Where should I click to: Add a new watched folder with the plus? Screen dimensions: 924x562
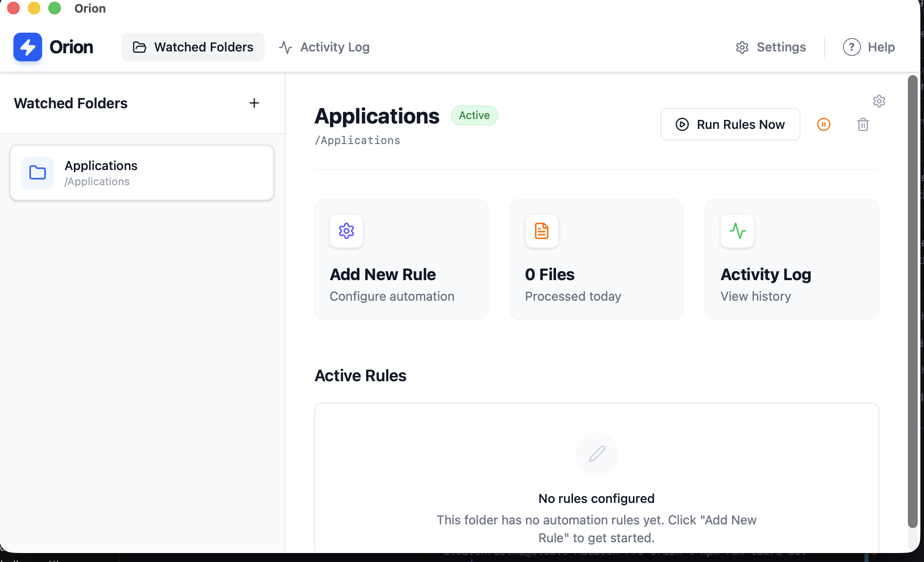click(254, 103)
